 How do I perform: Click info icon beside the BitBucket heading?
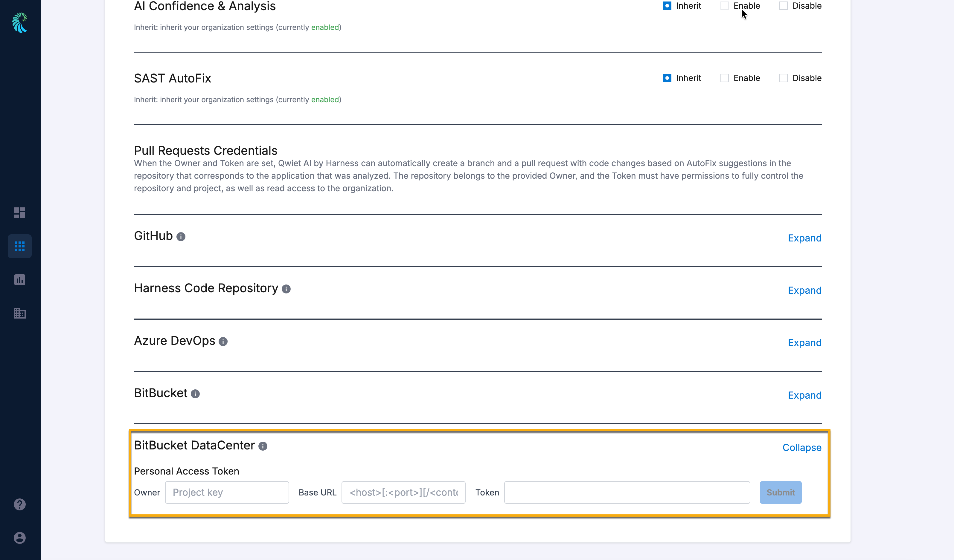195,394
